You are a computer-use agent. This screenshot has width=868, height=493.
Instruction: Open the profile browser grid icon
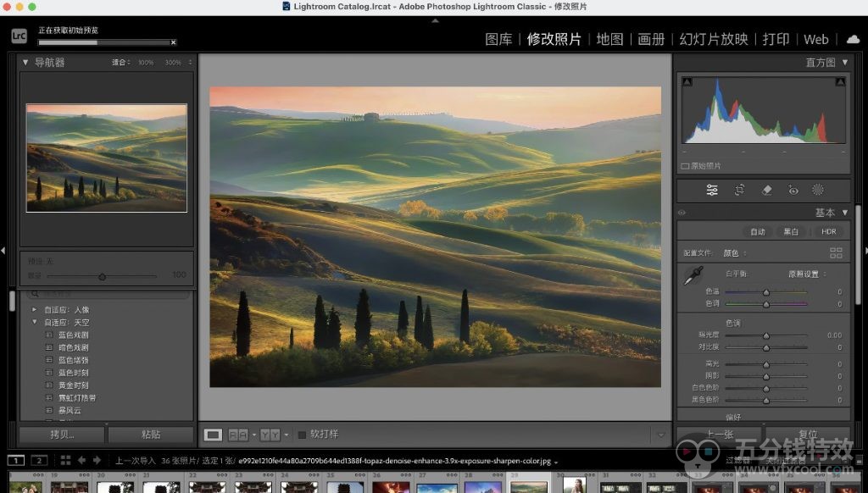[x=836, y=253]
